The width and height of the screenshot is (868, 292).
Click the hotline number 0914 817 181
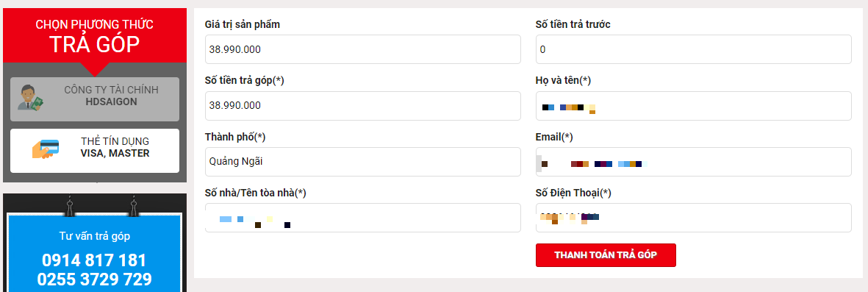coord(94,260)
